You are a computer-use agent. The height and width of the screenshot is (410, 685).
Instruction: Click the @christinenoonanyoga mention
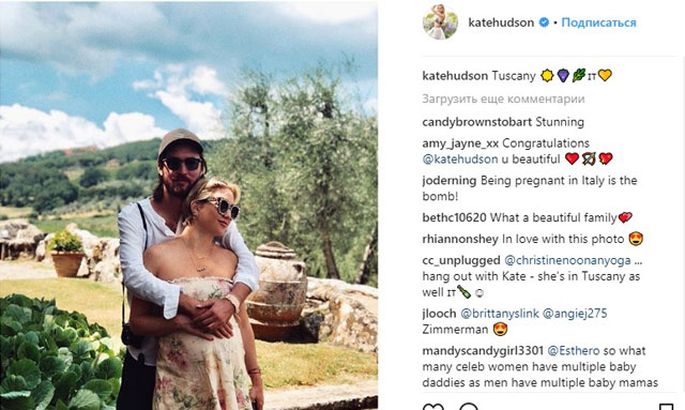pos(567,261)
